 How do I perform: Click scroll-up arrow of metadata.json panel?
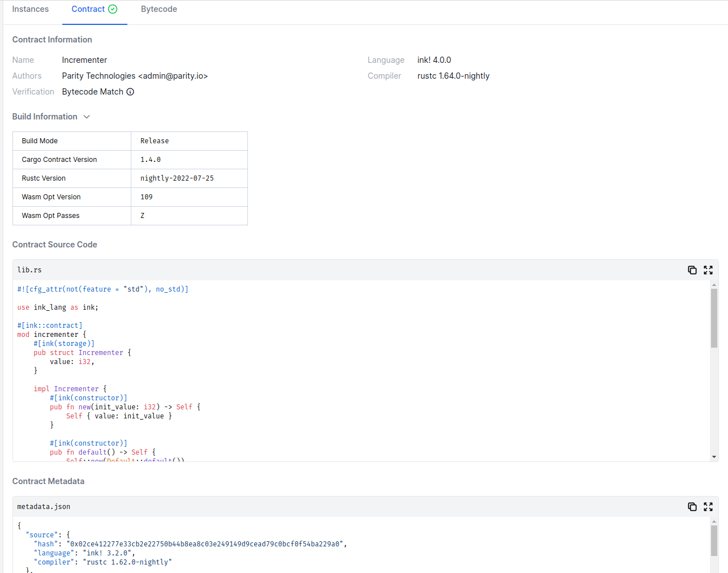tap(714, 521)
